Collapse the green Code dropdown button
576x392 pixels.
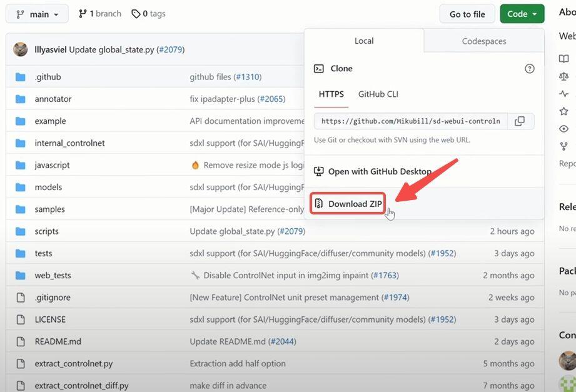coord(522,14)
